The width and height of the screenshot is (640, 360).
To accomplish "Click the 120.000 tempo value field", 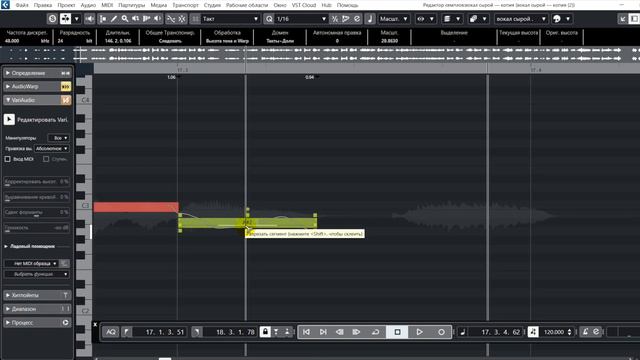I will (553, 332).
